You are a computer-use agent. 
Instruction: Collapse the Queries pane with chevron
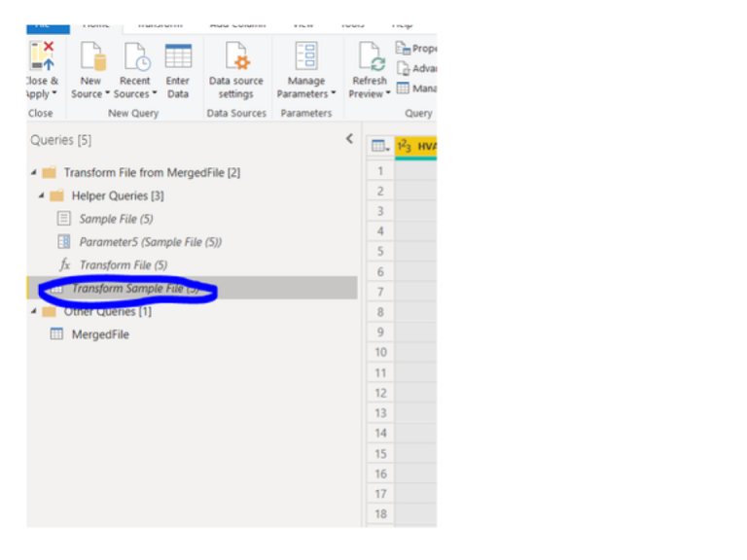coord(349,139)
